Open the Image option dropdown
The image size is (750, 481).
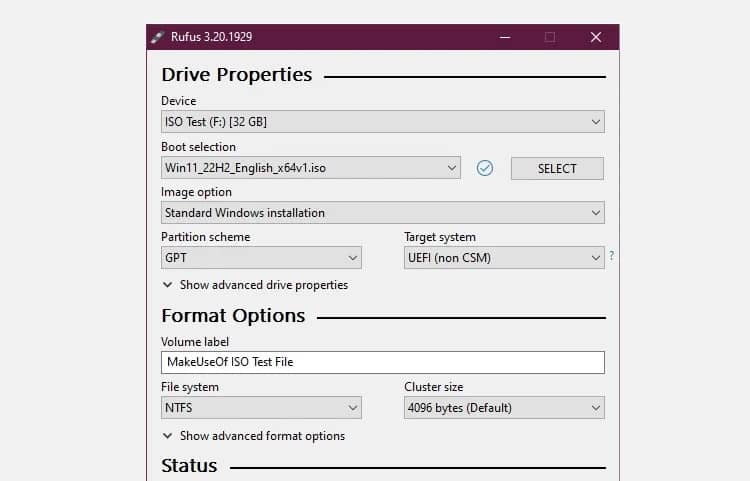(x=383, y=212)
